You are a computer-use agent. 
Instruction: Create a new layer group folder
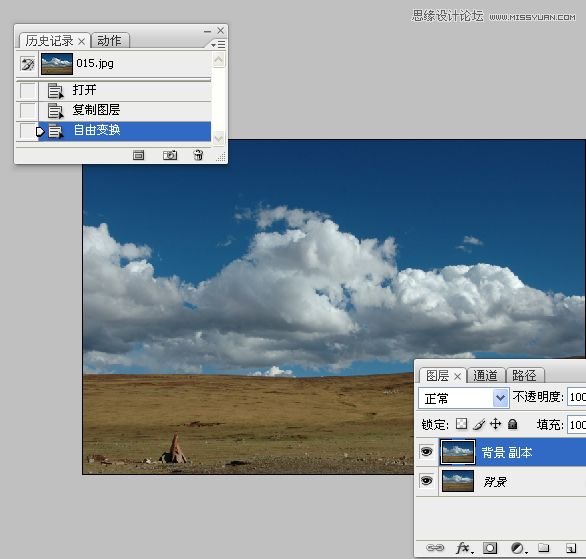(x=543, y=548)
